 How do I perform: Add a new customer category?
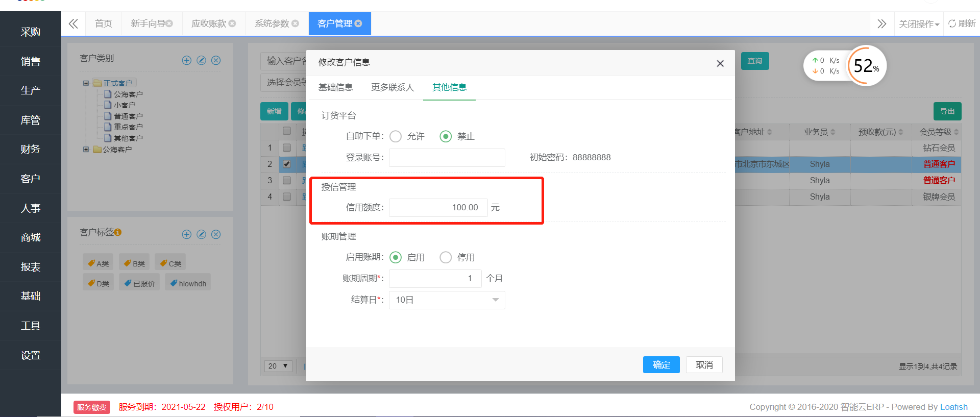[x=187, y=60]
